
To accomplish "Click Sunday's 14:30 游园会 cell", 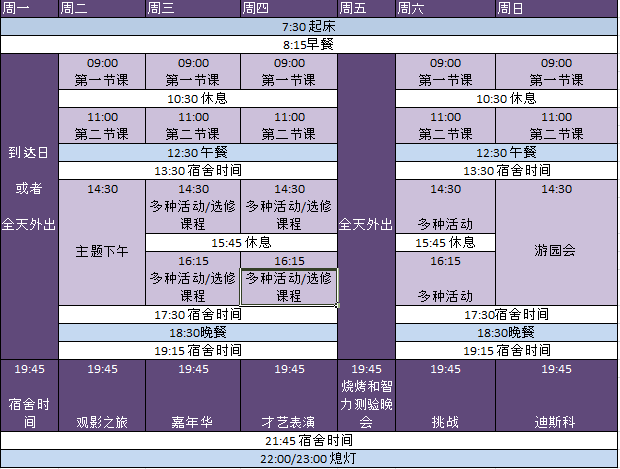I will tap(556, 242).
